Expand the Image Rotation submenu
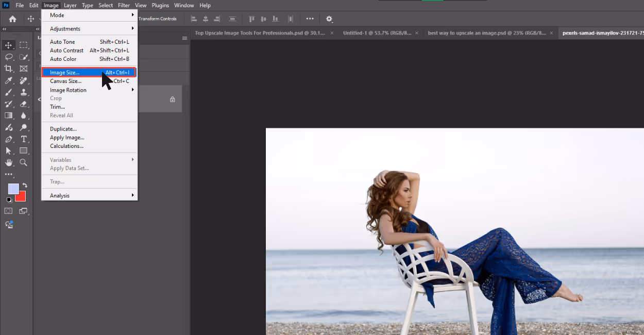Viewport: 644px width, 335px height. click(89, 90)
